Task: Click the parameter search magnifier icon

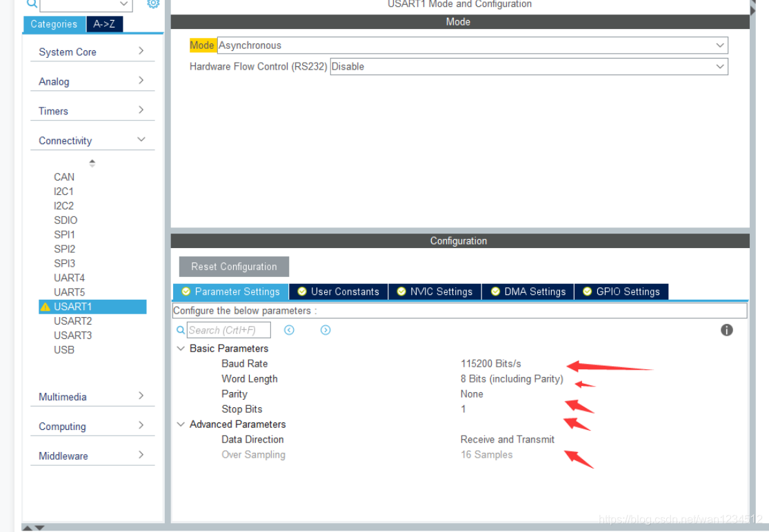Action: point(181,330)
